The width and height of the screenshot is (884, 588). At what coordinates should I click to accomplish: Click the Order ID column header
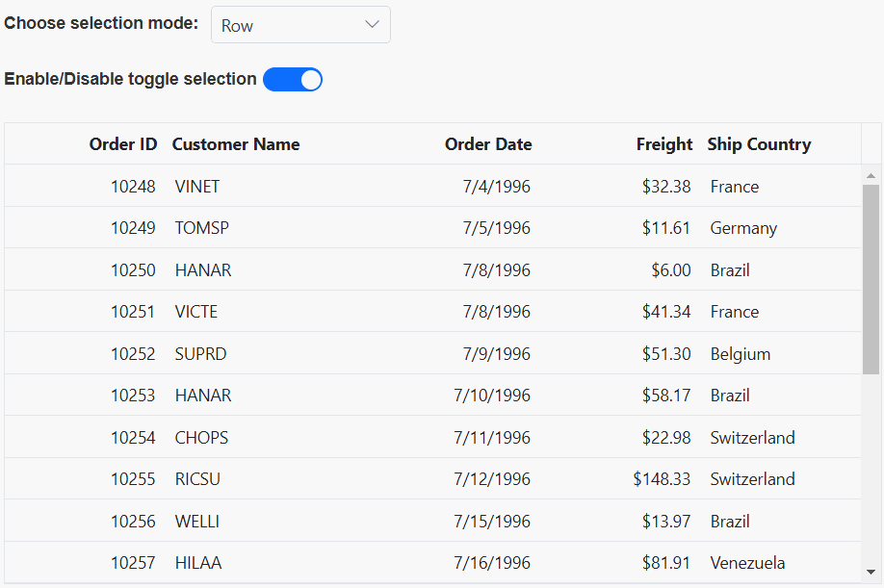point(123,144)
